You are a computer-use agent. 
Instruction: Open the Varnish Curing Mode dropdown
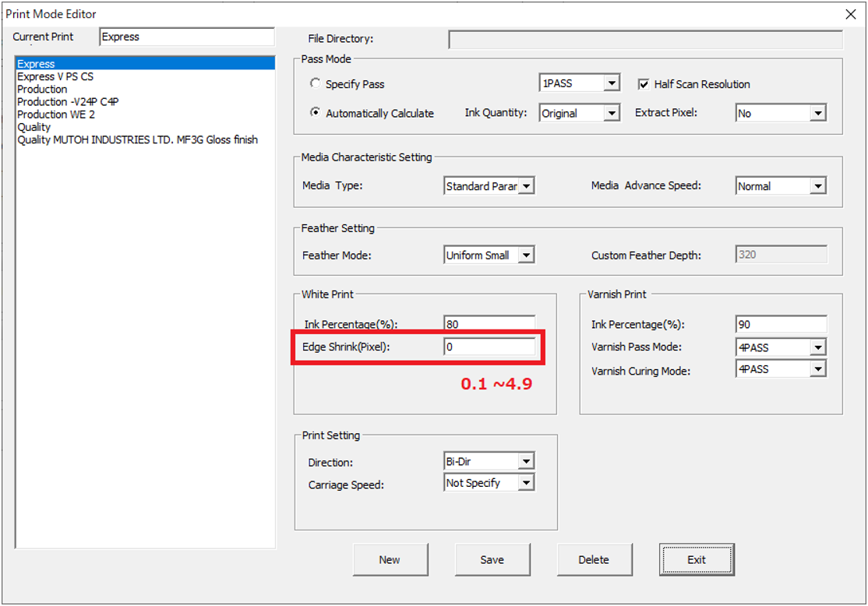click(x=817, y=370)
